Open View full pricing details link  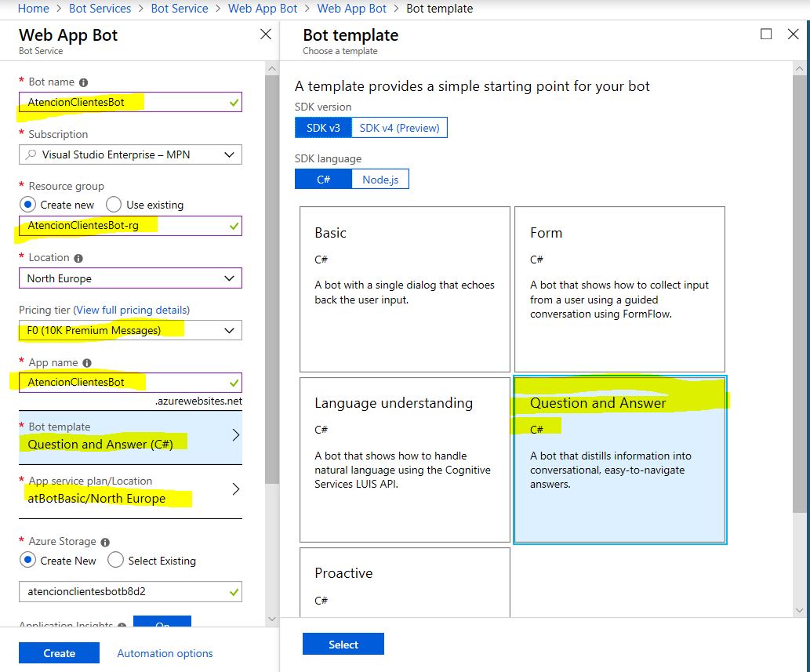click(131, 310)
